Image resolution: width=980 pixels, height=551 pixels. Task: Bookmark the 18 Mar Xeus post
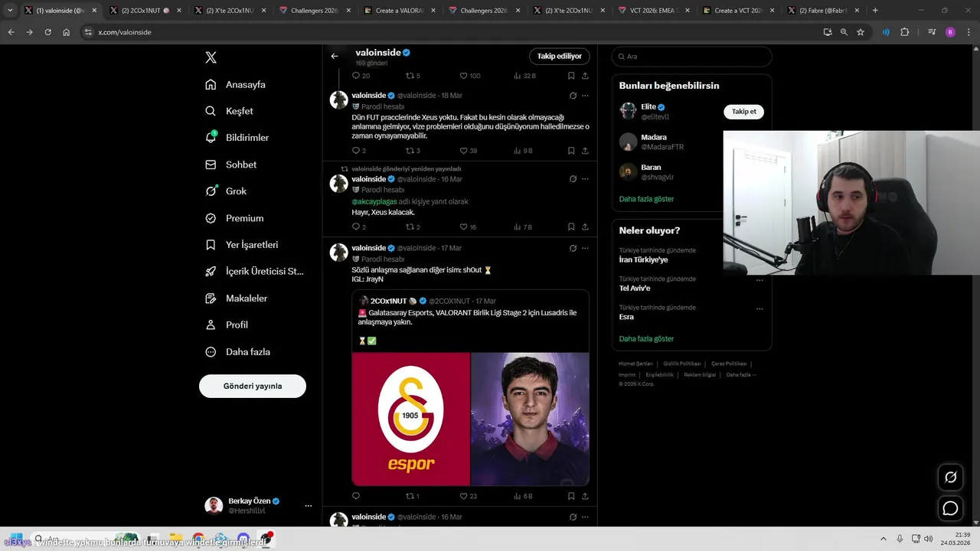tap(571, 151)
